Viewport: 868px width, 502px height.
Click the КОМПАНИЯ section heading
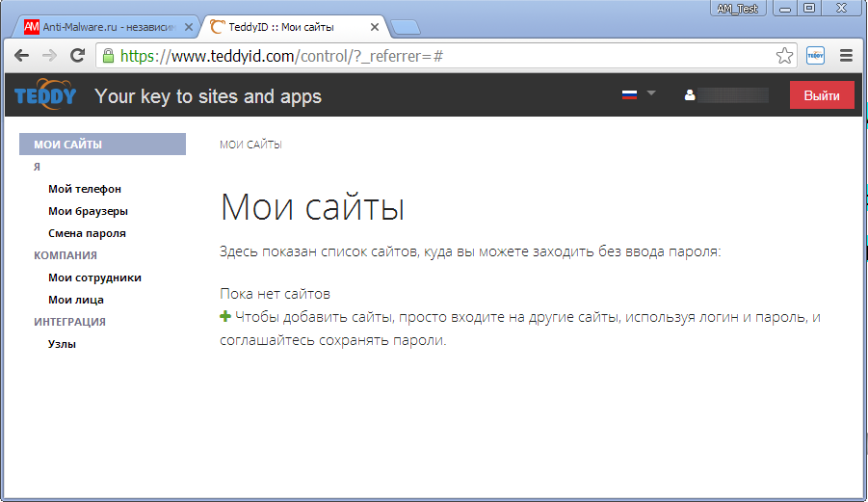tap(66, 255)
